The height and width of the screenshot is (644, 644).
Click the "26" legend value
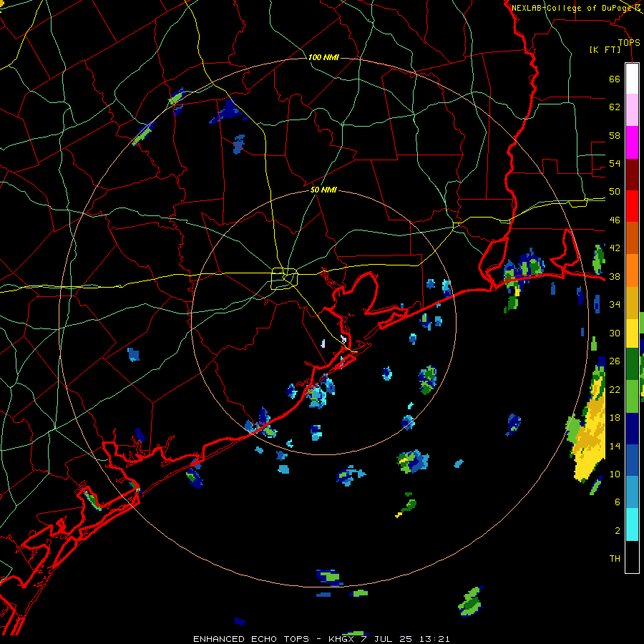tap(615, 361)
